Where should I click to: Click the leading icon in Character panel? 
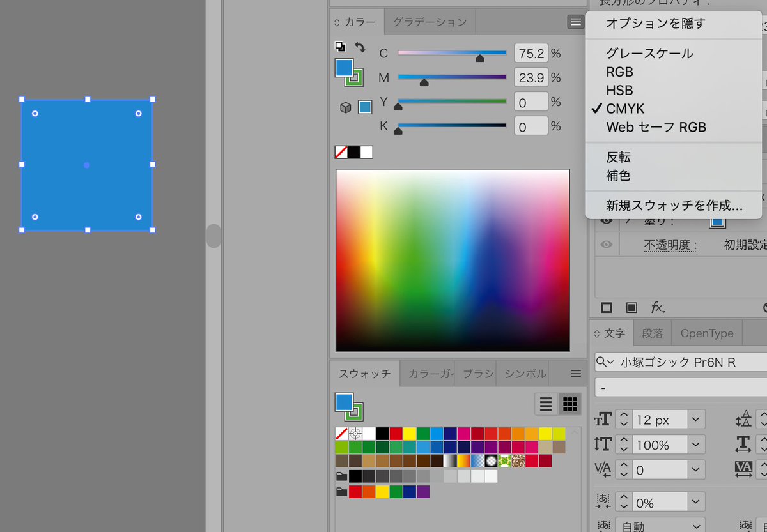coord(743,420)
